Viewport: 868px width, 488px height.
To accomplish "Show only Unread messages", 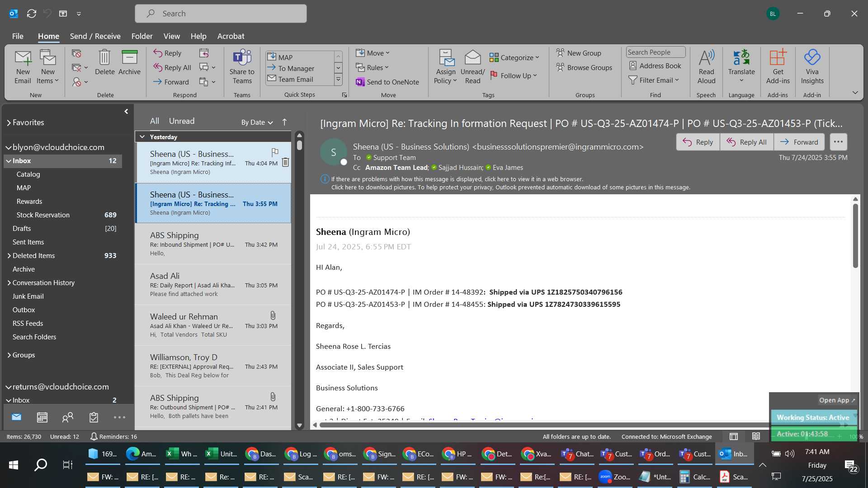I will click(x=182, y=121).
